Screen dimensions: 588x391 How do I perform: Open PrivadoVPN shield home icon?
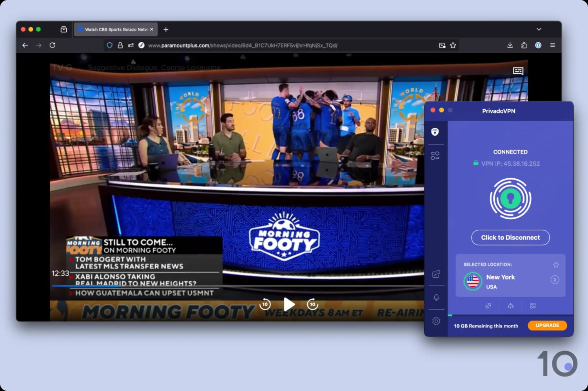[x=435, y=132]
